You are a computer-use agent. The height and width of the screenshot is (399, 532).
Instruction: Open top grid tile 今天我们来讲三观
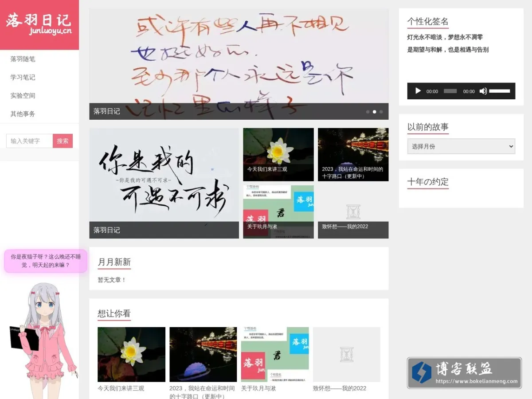tap(278, 154)
